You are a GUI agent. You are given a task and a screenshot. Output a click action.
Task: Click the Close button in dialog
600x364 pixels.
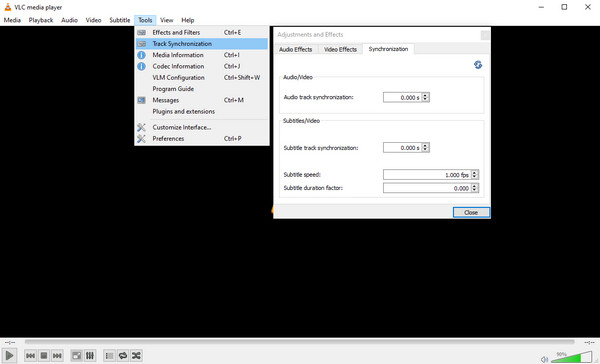tap(471, 212)
